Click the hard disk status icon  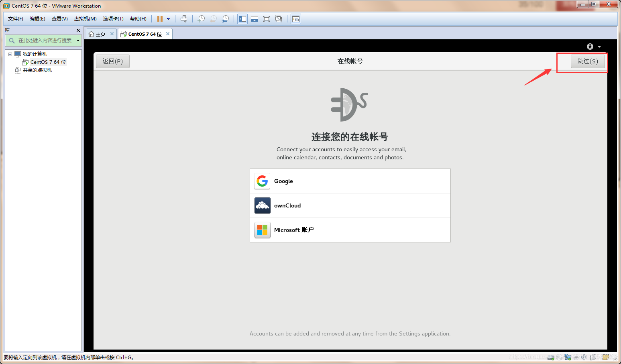[x=550, y=357]
